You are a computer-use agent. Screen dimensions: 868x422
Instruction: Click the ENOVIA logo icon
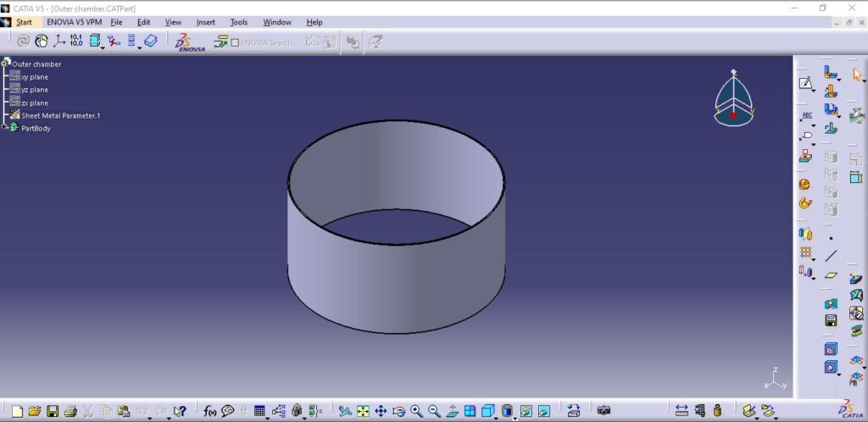click(190, 42)
